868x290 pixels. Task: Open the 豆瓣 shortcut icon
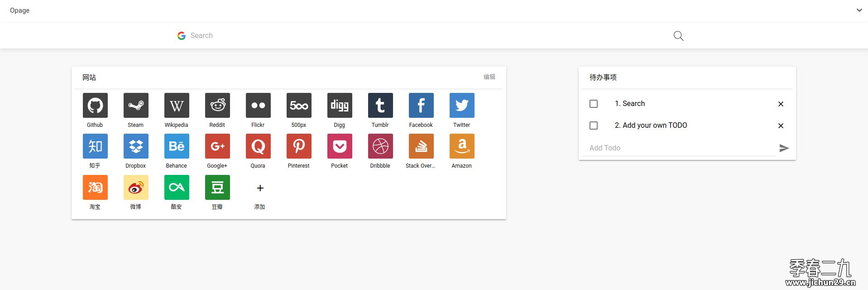pos(217,187)
